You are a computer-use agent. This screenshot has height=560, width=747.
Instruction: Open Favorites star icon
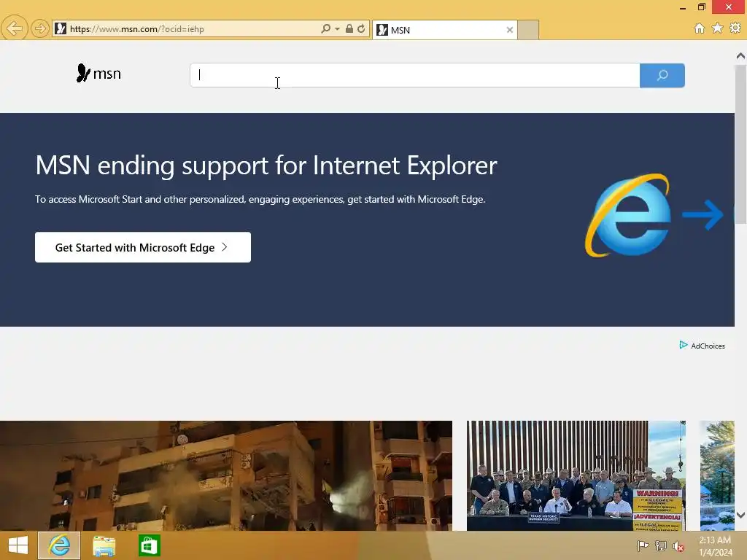pyautogui.click(x=718, y=28)
